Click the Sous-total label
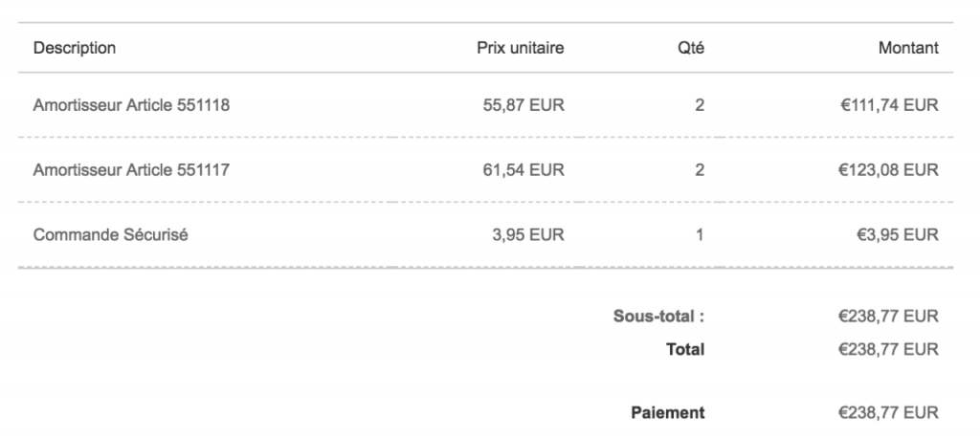Viewport: 980px width, 438px height. (x=658, y=317)
